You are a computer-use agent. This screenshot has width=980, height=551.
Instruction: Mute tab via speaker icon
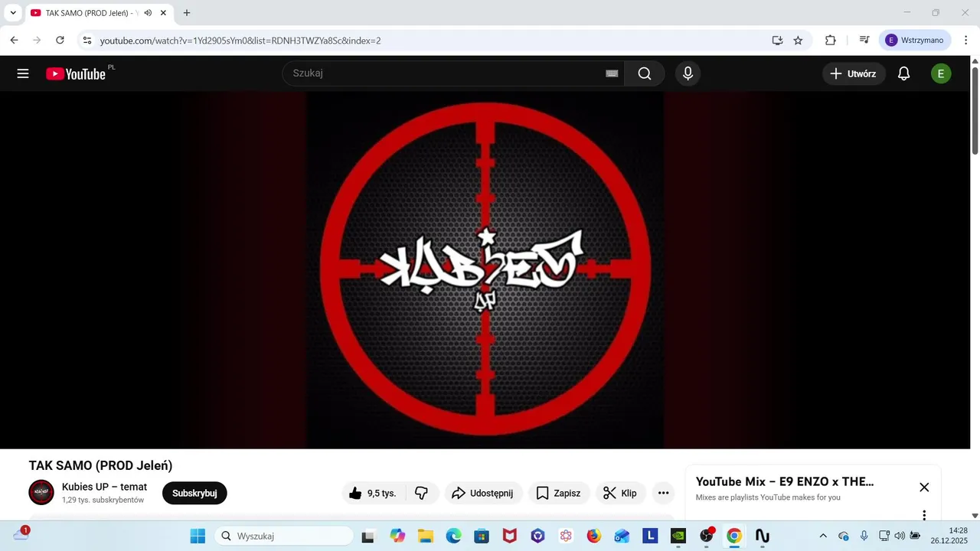(x=148, y=13)
